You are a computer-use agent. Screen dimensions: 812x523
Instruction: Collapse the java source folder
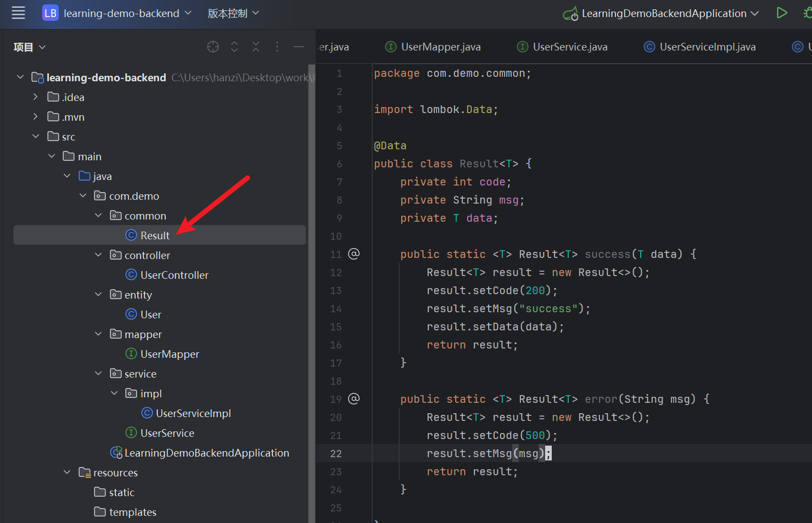67,176
